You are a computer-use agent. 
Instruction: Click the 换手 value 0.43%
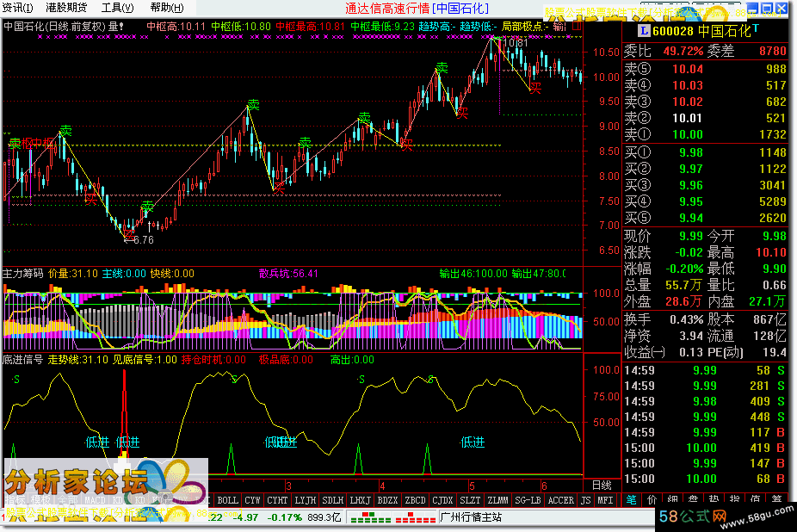coord(686,319)
